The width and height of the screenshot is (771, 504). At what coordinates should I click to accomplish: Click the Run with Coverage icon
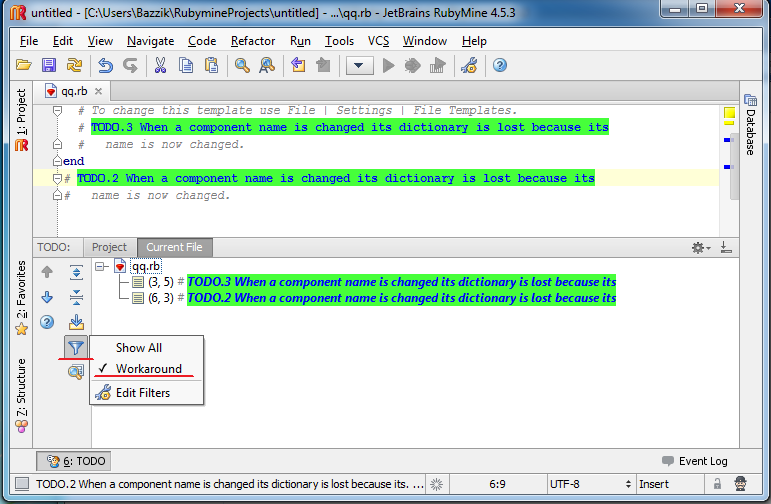point(437,65)
